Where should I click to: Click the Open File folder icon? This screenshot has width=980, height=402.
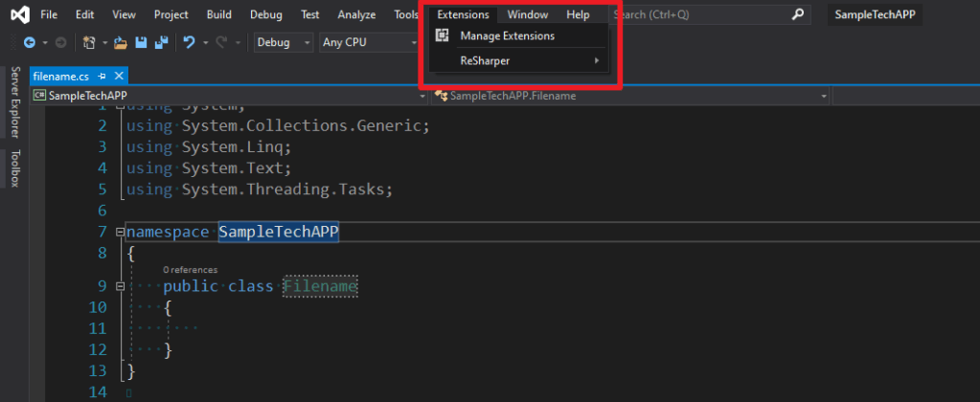point(121,43)
